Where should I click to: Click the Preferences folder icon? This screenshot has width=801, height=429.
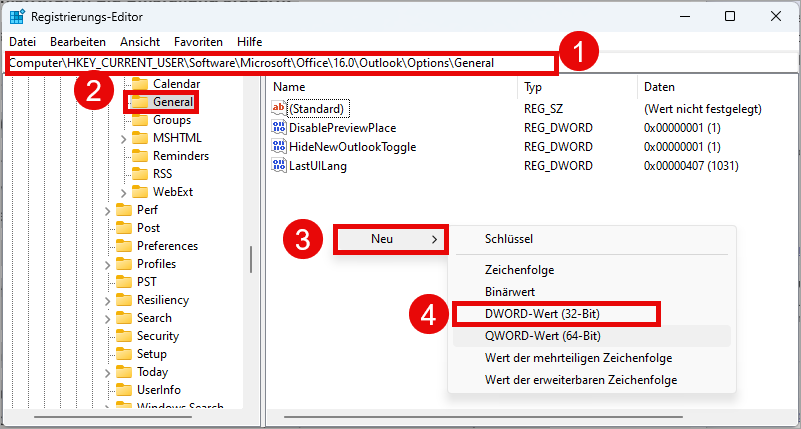[124, 246]
